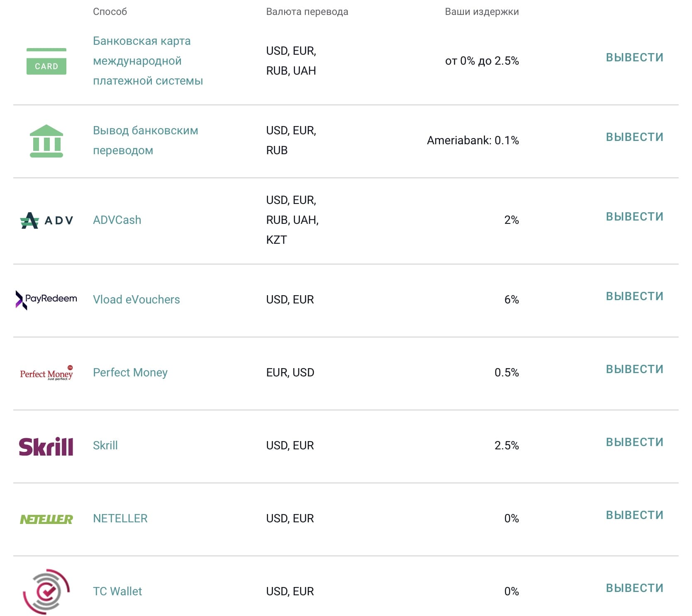Click the TC Wallet circular logo
Screen dimensions: 692x616
click(46, 592)
